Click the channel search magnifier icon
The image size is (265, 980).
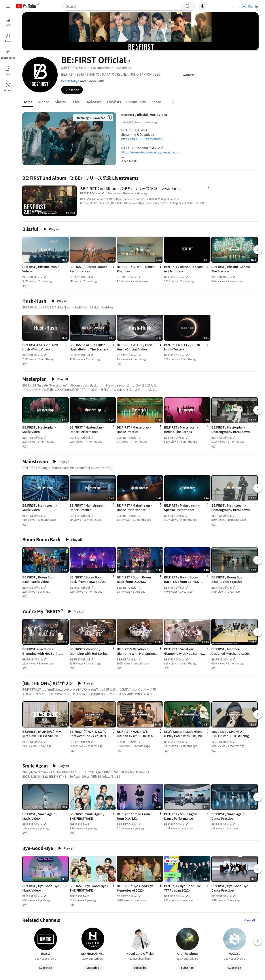(x=171, y=101)
